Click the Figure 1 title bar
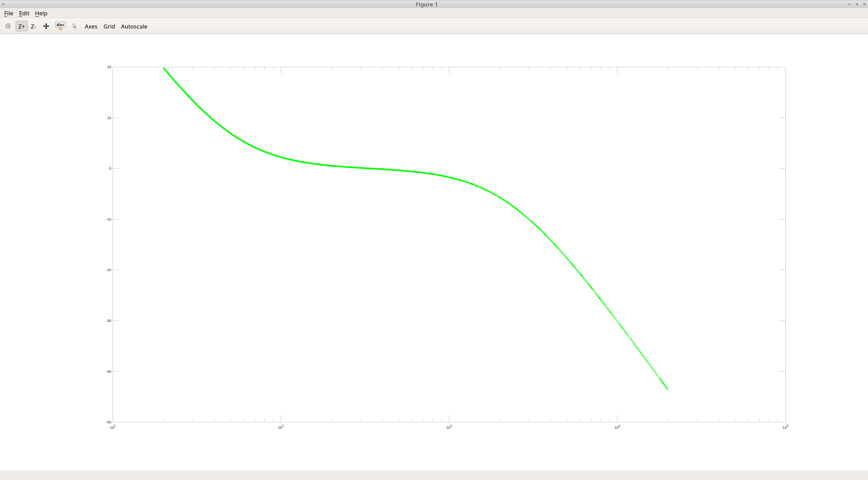This screenshot has height=480, width=868. click(427, 4)
